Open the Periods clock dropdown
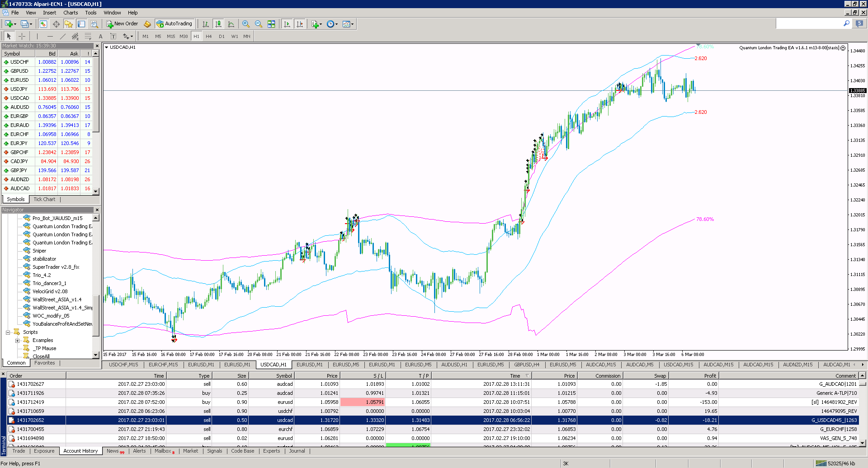The image size is (868, 468). [332, 24]
